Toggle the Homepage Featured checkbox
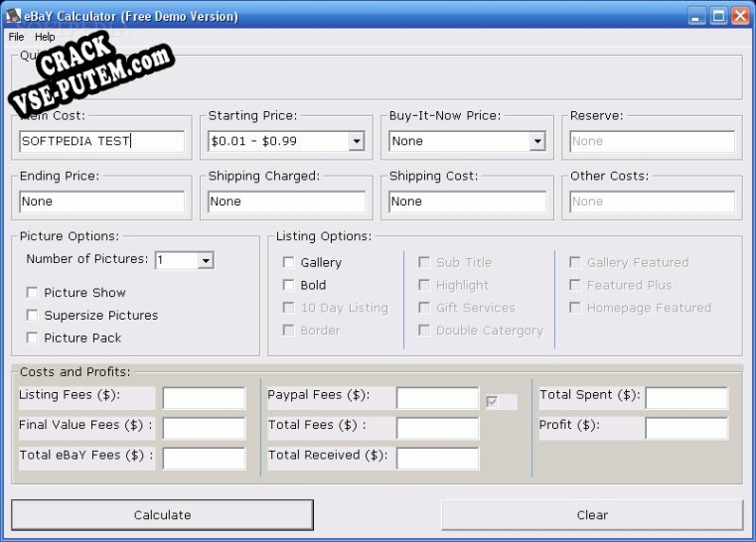756x542 pixels. click(x=575, y=308)
